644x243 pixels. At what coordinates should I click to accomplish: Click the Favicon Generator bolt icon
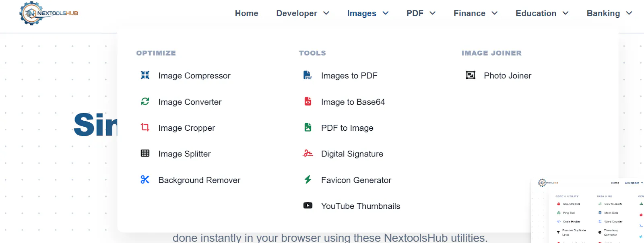coord(308,179)
